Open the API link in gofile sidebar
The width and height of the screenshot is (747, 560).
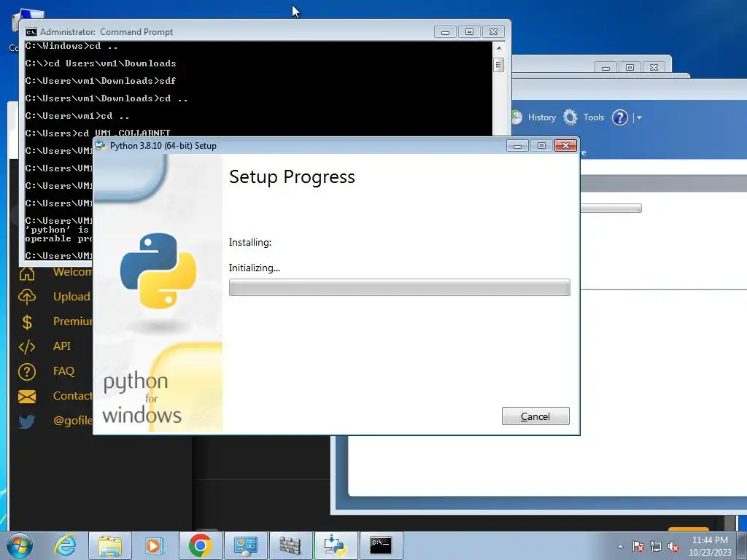coord(62,346)
